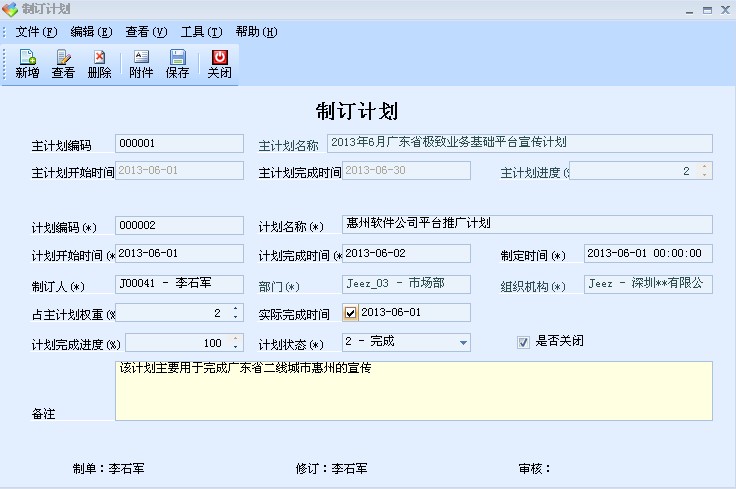Screen dimensions: 736x489
Task: Expand the 计划状态 dropdown arrow
Action: [x=463, y=343]
